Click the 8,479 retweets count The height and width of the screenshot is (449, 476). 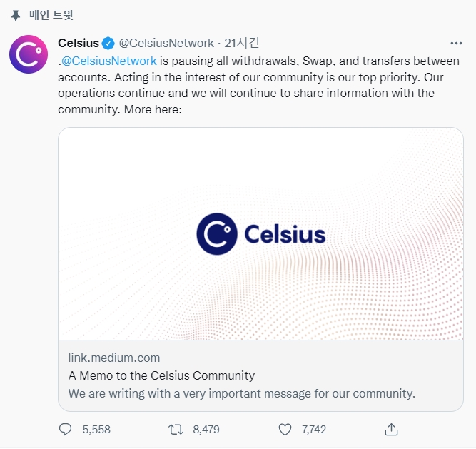coord(206,429)
